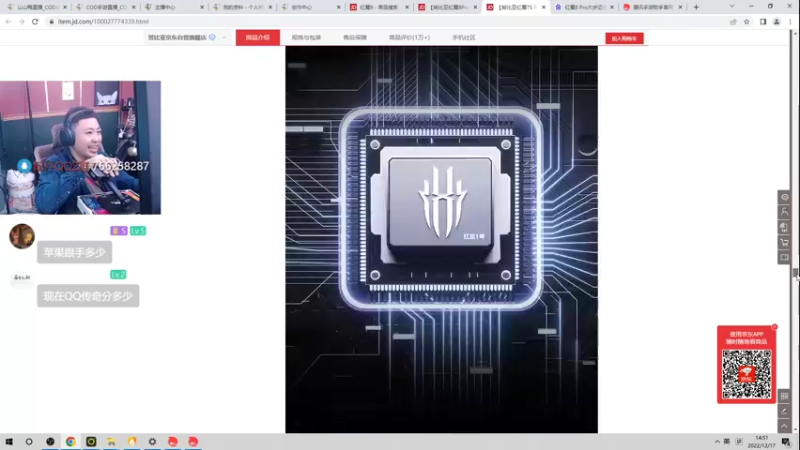The width and height of the screenshot is (800, 450).
Task: Open the notification center icon
Action: 786,442
